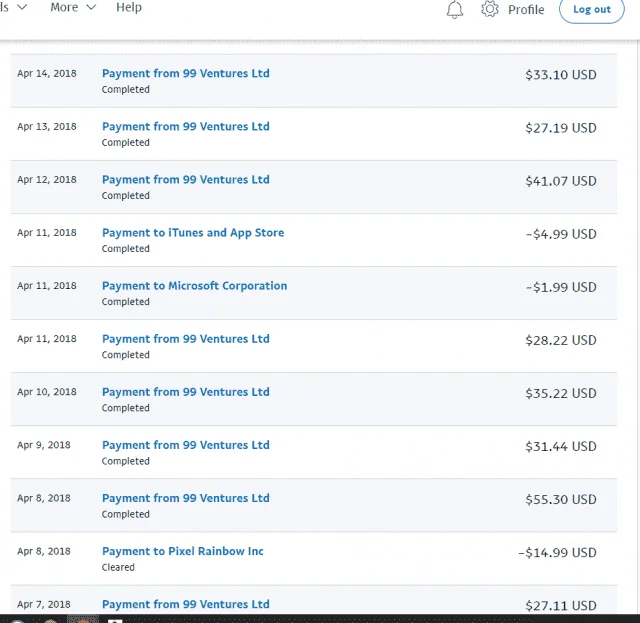Open Apr 9 payment from 99 Ventures Ltd
Screen dimensions: 640x623
[x=186, y=445]
